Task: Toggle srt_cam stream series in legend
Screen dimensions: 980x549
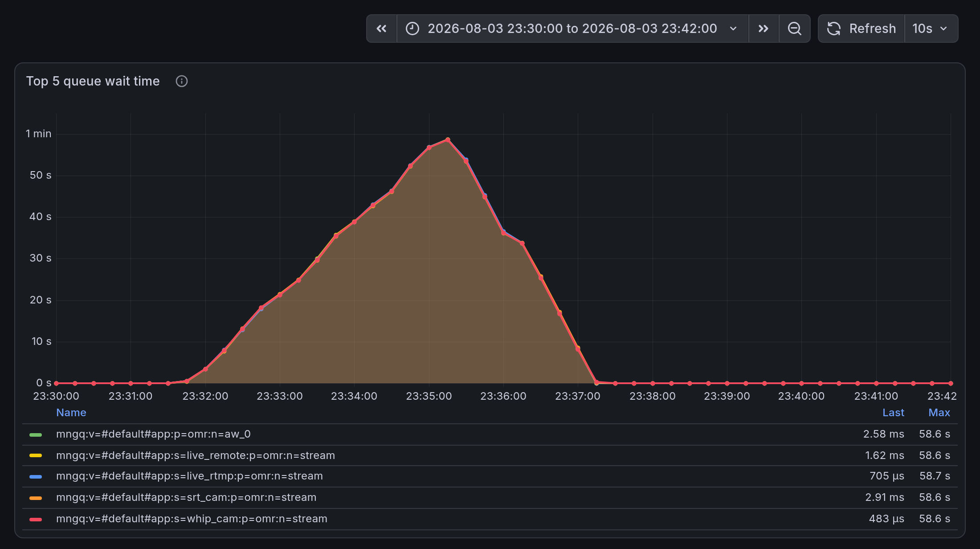Action: (186, 497)
